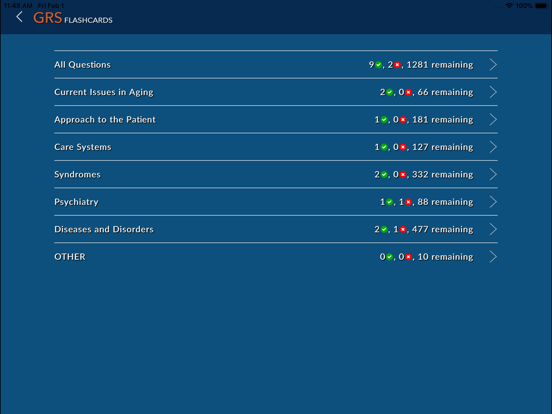Viewport: 552px width, 414px height.
Task: Tap red X in Diseases and Disorders row
Action: 403,230
